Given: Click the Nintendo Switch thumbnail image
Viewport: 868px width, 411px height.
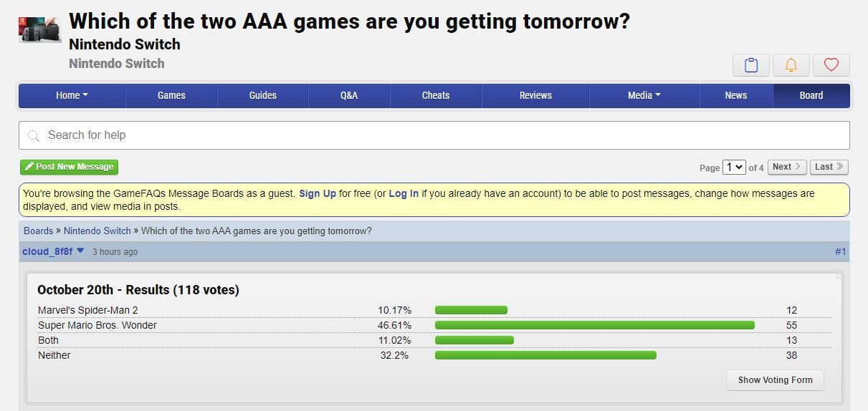Looking at the screenshot, I should (x=39, y=29).
